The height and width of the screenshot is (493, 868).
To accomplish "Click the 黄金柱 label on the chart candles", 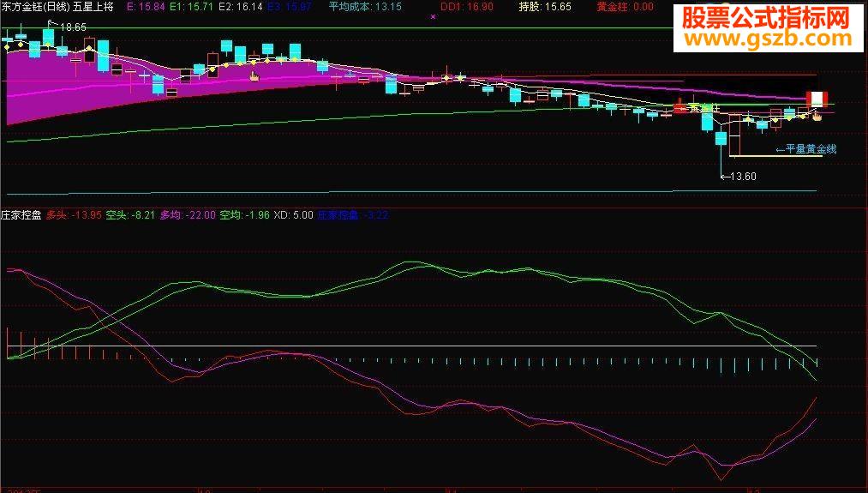I will [x=703, y=108].
